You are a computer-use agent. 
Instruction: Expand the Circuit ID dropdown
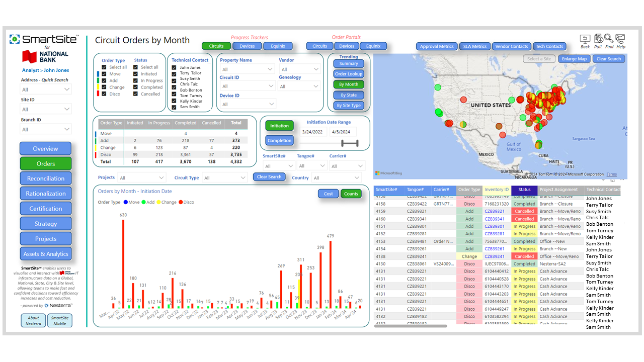tap(248, 86)
